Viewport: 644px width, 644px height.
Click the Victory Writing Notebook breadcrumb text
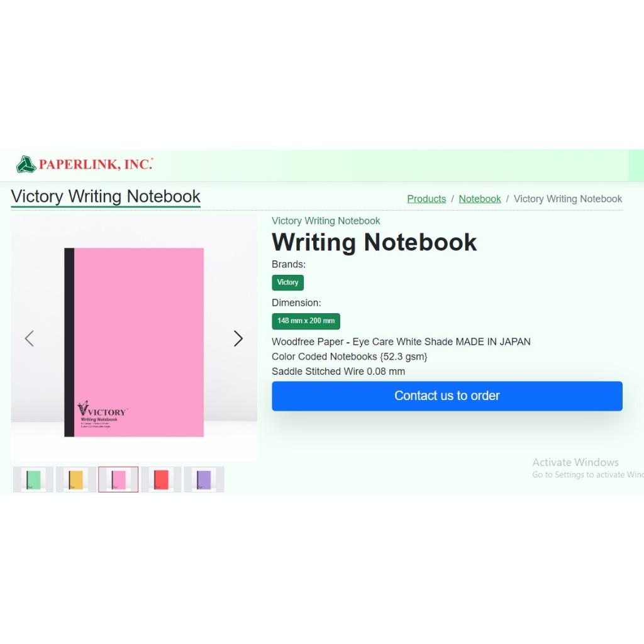(x=568, y=199)
